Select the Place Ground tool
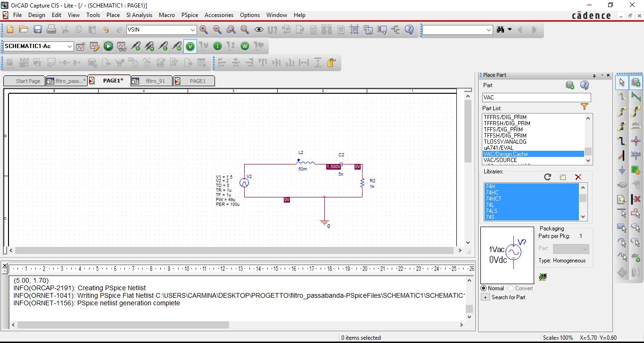 pos(622,170)
